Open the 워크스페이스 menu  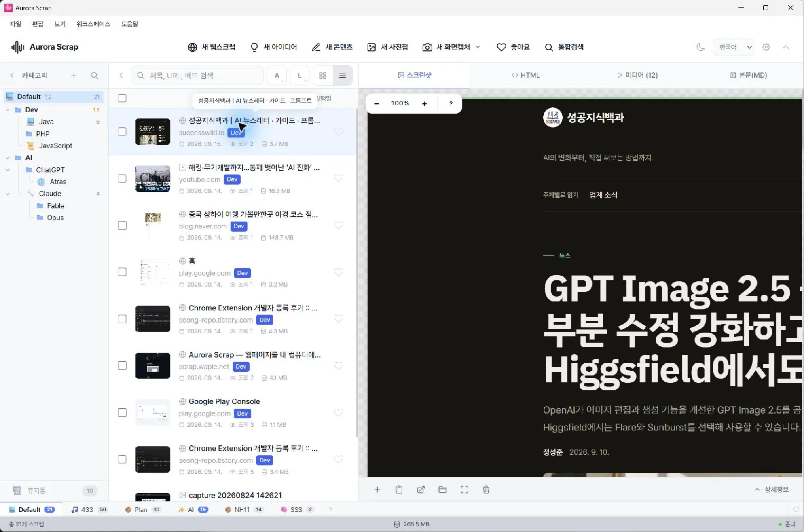94,24
